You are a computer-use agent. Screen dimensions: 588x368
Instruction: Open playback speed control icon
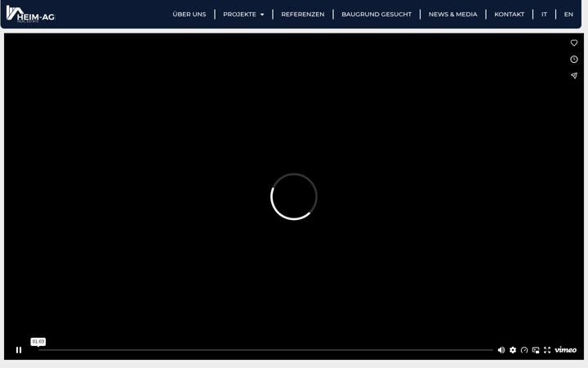[x=524, y=350]
